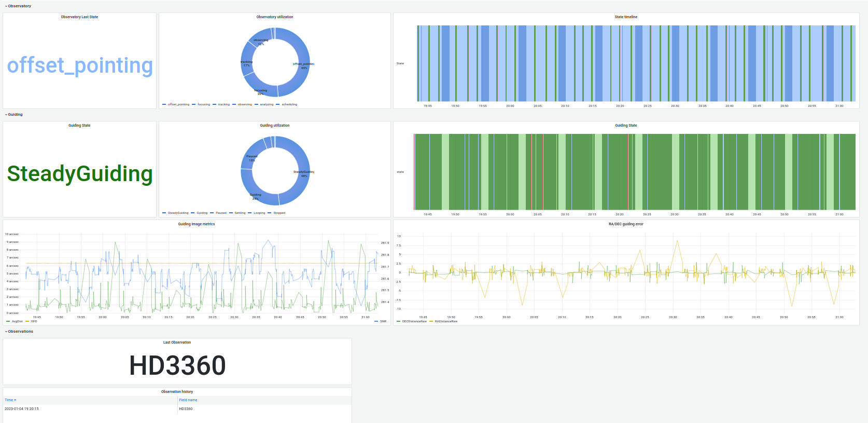Open color picker for HFD yellow swatch
Screen dimensions: 868x423
[x=27, y=321]
